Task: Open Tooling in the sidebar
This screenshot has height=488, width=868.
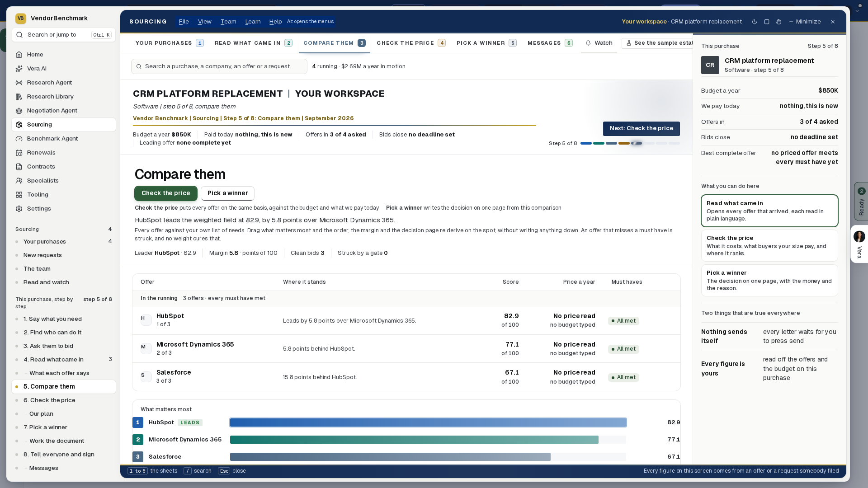Action: point(63,195)
